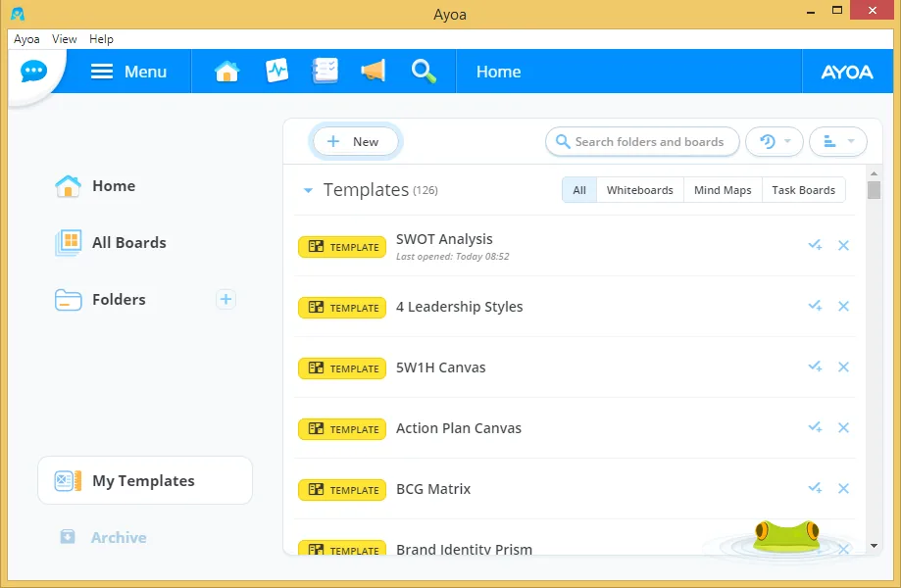The height and width of the screenshot is (588, 901).
Task: Open the Help menu
Action: coord(101,39)
